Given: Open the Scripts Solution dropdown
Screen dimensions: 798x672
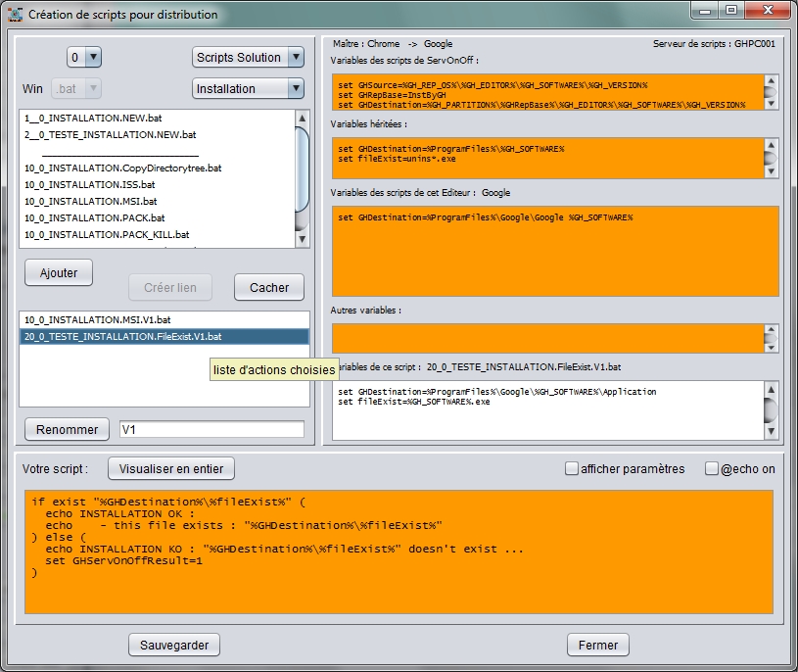Looking at the screenshot, I should (250, 58).
